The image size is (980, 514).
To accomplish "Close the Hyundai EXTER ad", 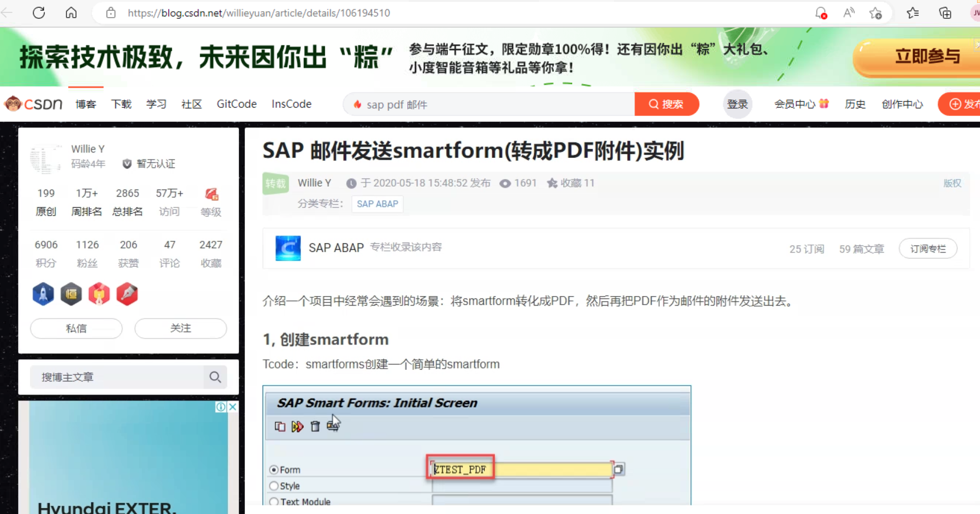I will click(233, 407).
